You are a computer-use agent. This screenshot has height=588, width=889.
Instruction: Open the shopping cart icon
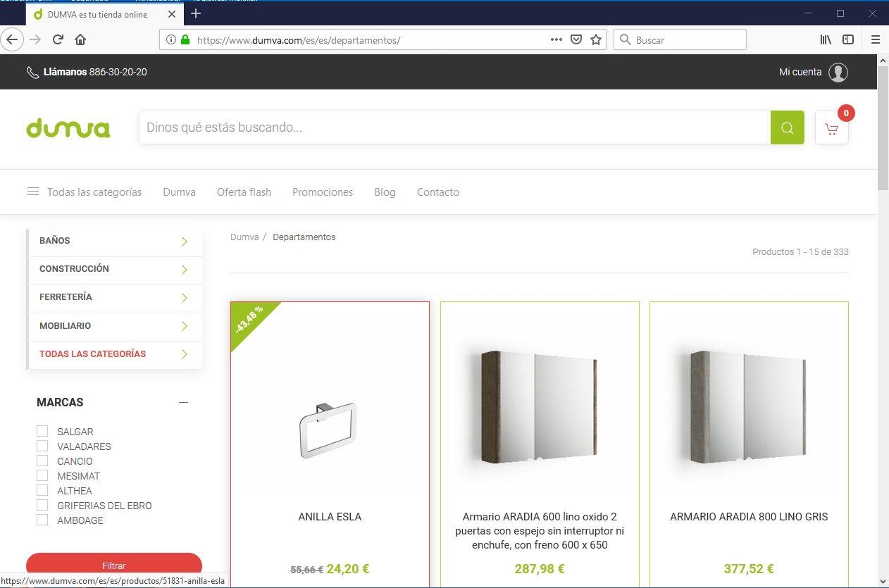click(x=831, y=128)
